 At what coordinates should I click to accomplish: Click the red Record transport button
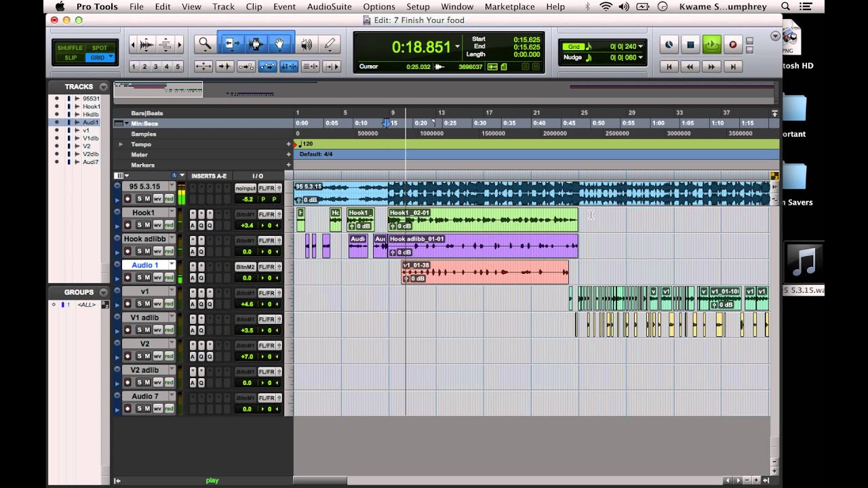(732, 45)
